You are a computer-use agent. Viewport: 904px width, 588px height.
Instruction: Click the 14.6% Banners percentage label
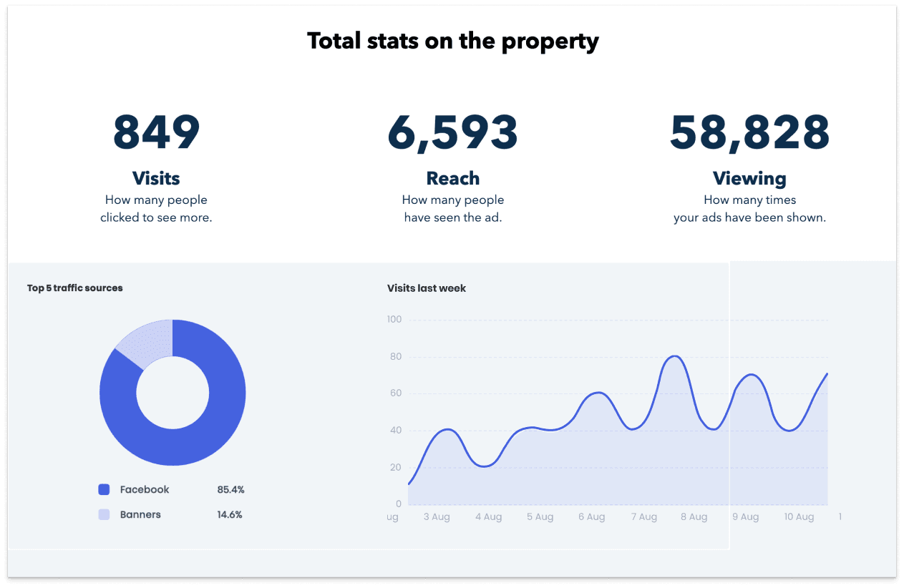point(229,514)
